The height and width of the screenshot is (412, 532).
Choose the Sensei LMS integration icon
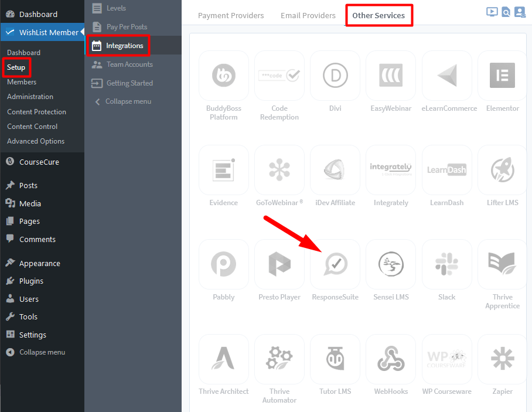tap(391, 264)
